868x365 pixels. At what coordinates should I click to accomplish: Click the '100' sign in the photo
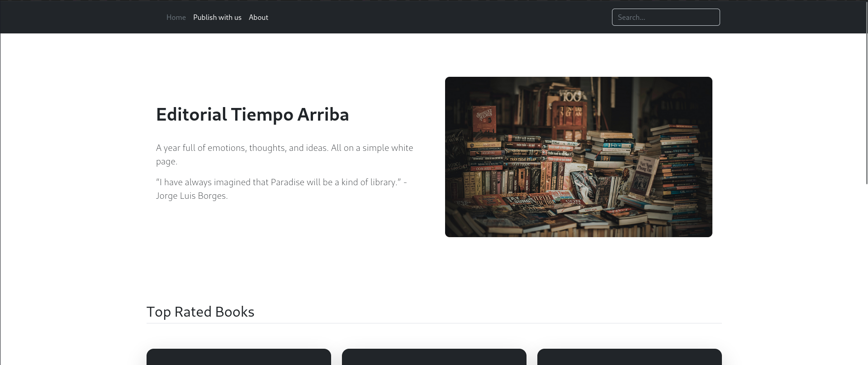click(571, 96)
